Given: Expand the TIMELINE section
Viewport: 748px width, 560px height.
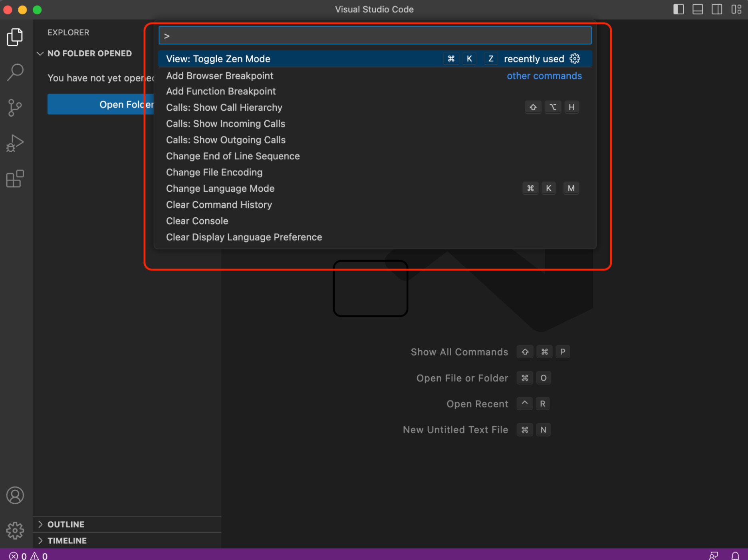Looking at the screenshot, I should (x=127, y=540).
